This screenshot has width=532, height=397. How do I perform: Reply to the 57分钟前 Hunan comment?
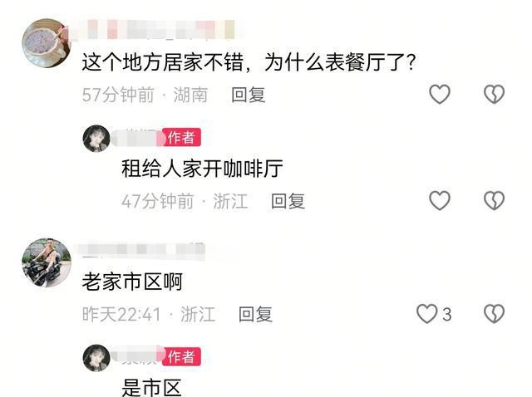click(248, 95)
